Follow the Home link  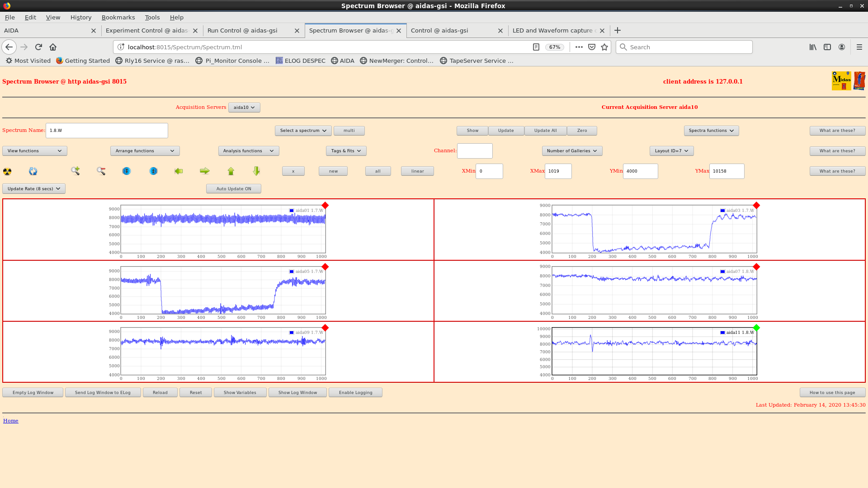(11, 421)
